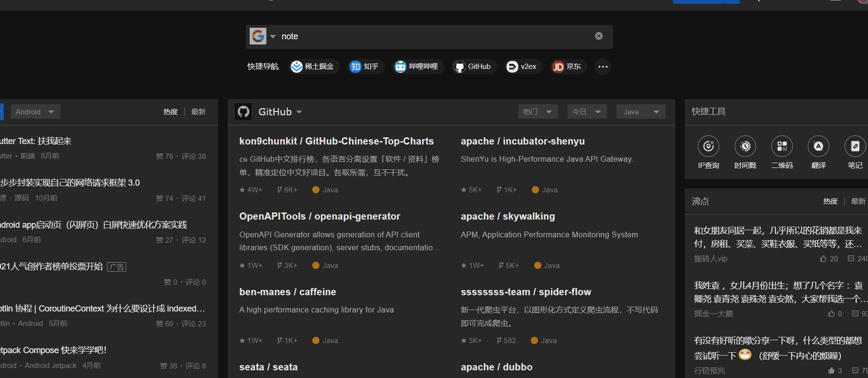868x378 pixels.
Task: Click star count 4W+ of GitHub-Chinese-Top-Charts
Action: click(x=251, y=190)
